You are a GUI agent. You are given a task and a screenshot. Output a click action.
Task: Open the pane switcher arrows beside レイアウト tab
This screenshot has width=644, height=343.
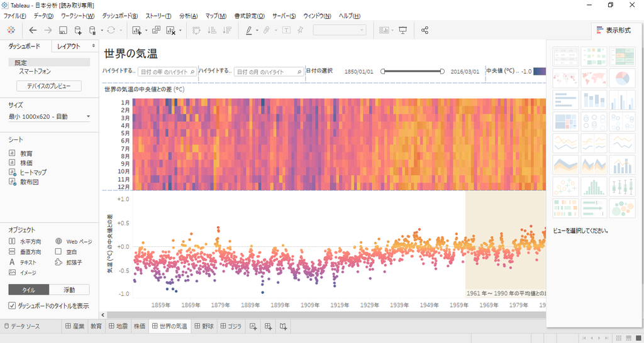[x=94, y=46]
